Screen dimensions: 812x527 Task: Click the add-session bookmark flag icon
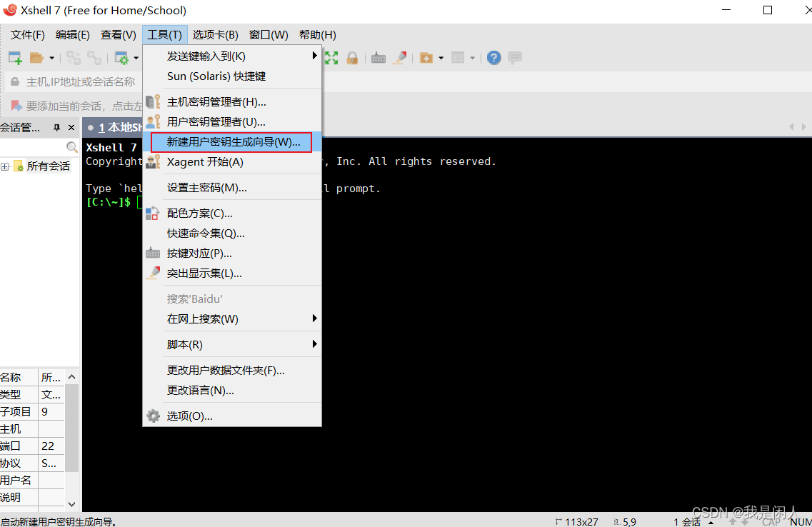pos(16,106)
